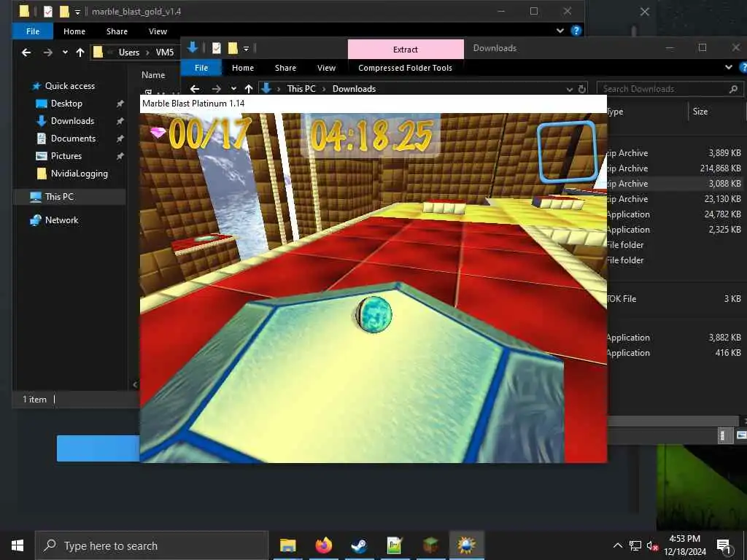Select Quick access in navigation pane
747x560 pixels.
69,86
